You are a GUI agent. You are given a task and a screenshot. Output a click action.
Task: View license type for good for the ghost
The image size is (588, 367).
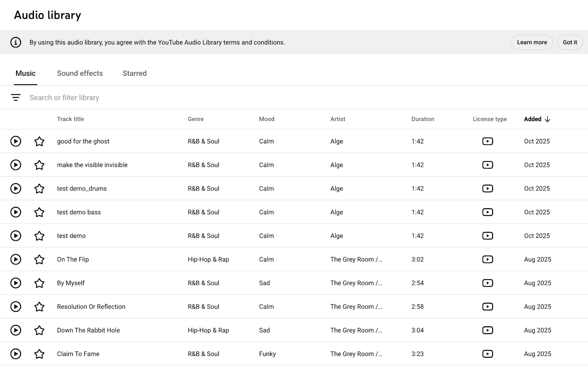pos(488,141)
